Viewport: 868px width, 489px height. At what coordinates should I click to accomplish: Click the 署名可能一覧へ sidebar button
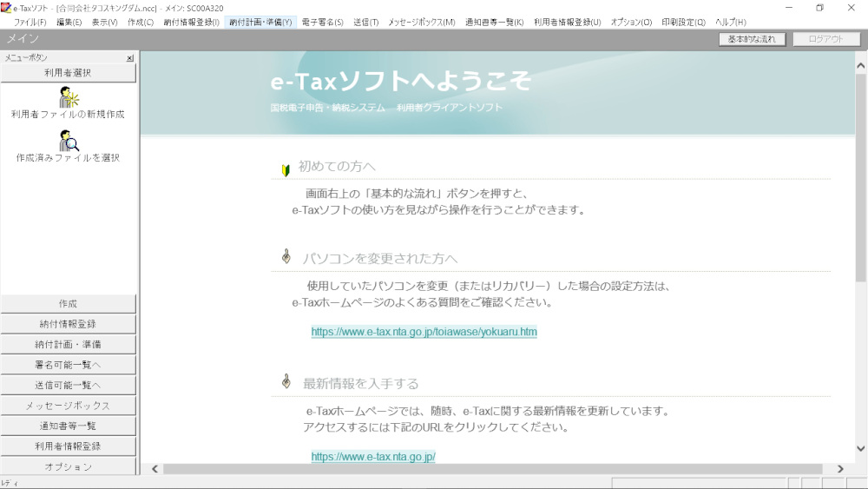[x=68, y=365]
